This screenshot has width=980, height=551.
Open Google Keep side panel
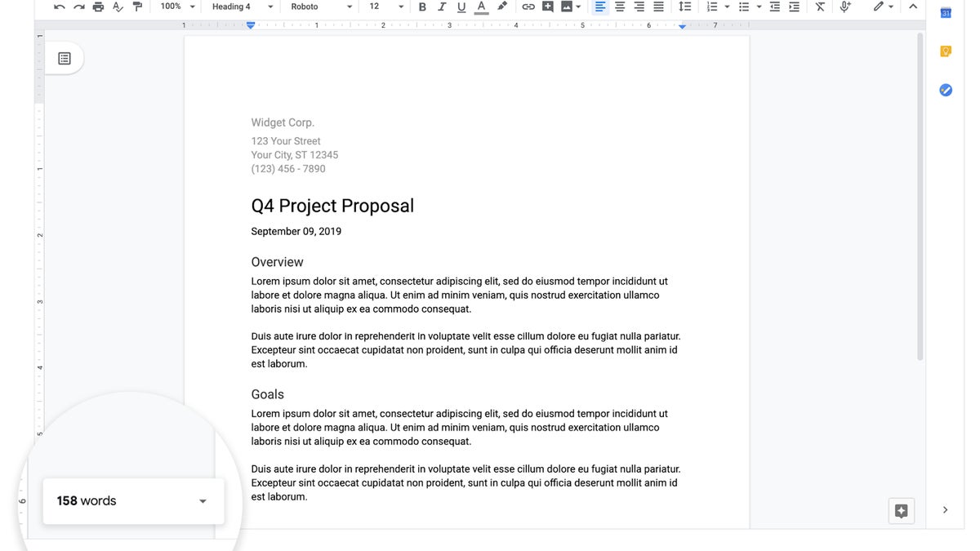(946, 51)
